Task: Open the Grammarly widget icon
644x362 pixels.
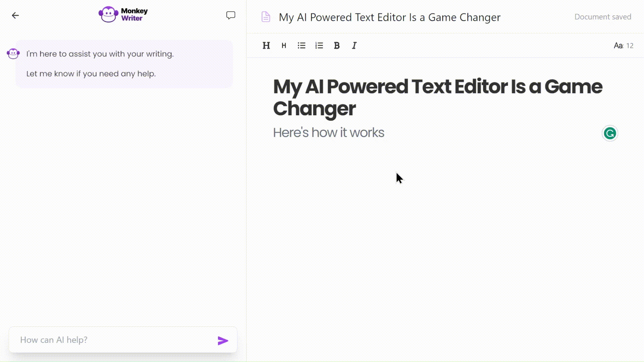Action: click(609, 133)
